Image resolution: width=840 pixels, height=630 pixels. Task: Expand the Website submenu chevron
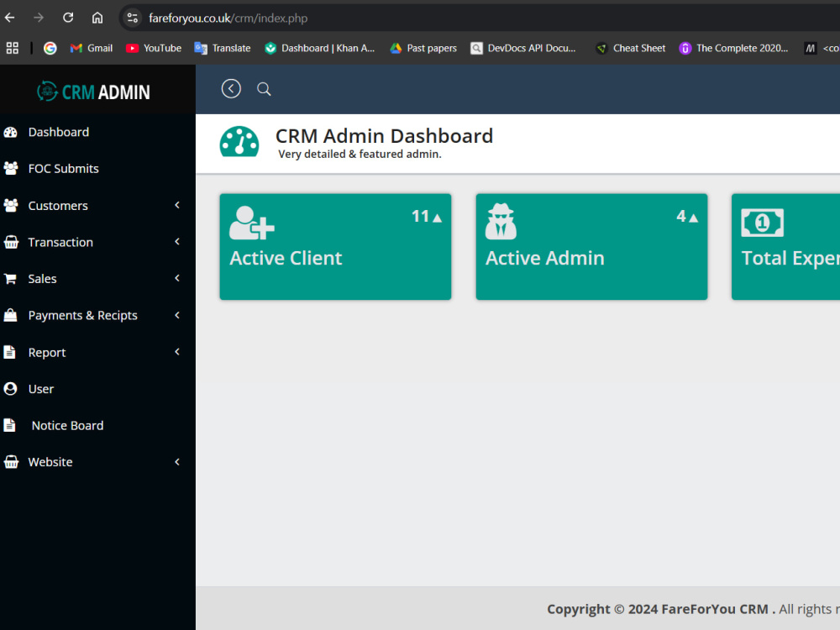click(177, 462)
